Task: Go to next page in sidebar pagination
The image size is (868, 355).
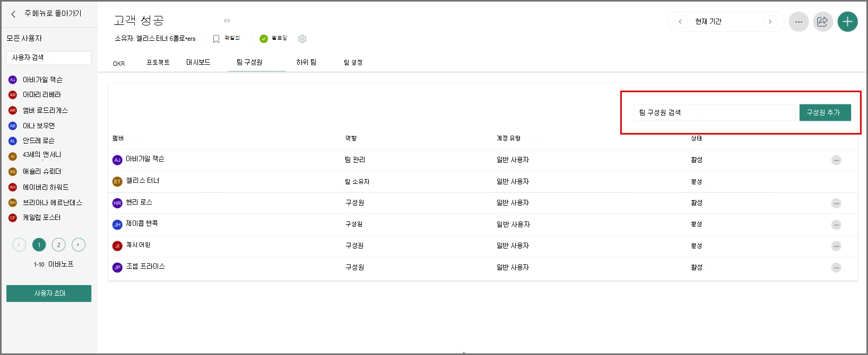Action: (x=79, y=245)
